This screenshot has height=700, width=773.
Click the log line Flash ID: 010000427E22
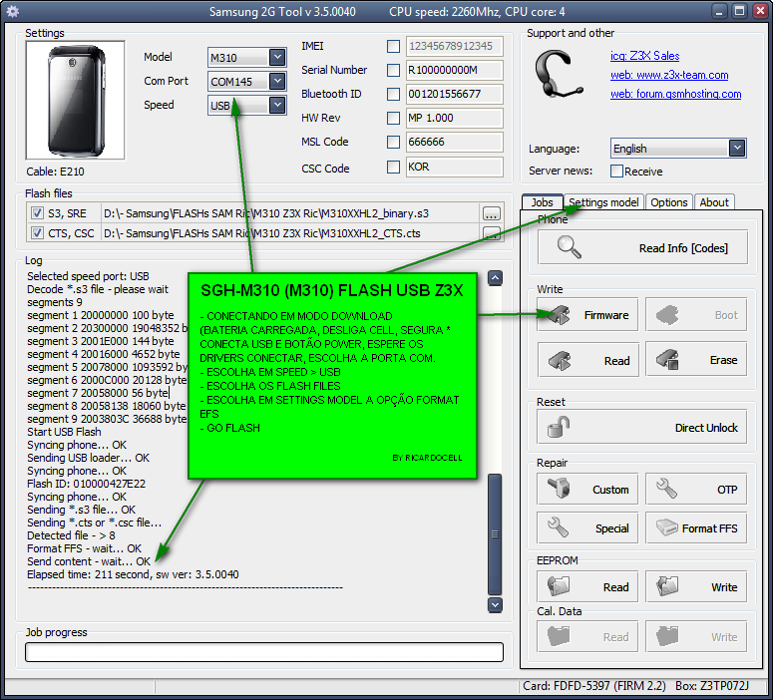pos(86,484)
